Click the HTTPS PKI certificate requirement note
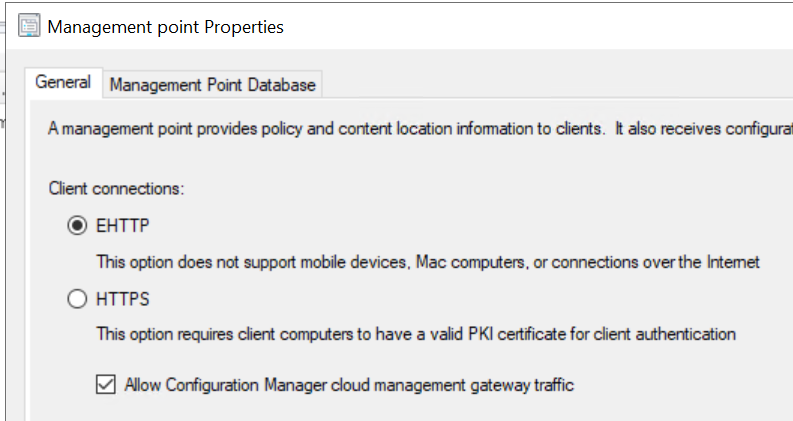Viewport: 793px width, 421px height. 416,334
